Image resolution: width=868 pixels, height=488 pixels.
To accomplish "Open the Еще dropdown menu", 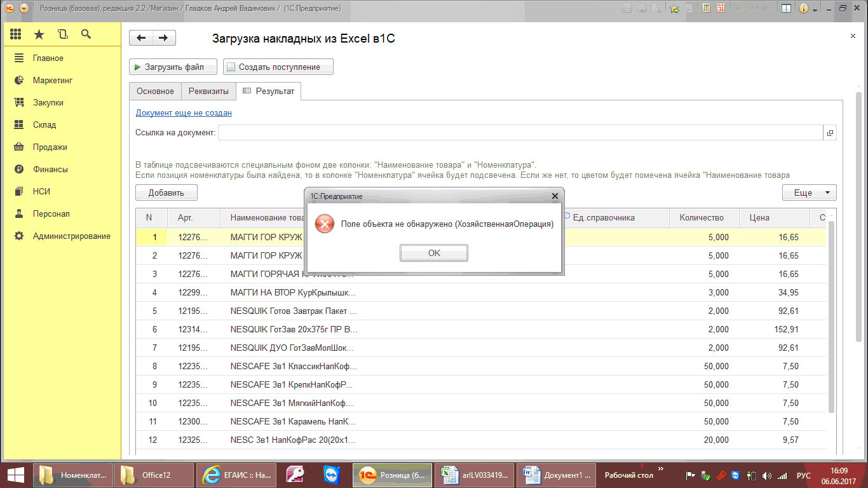I will (x=809, y=193).
